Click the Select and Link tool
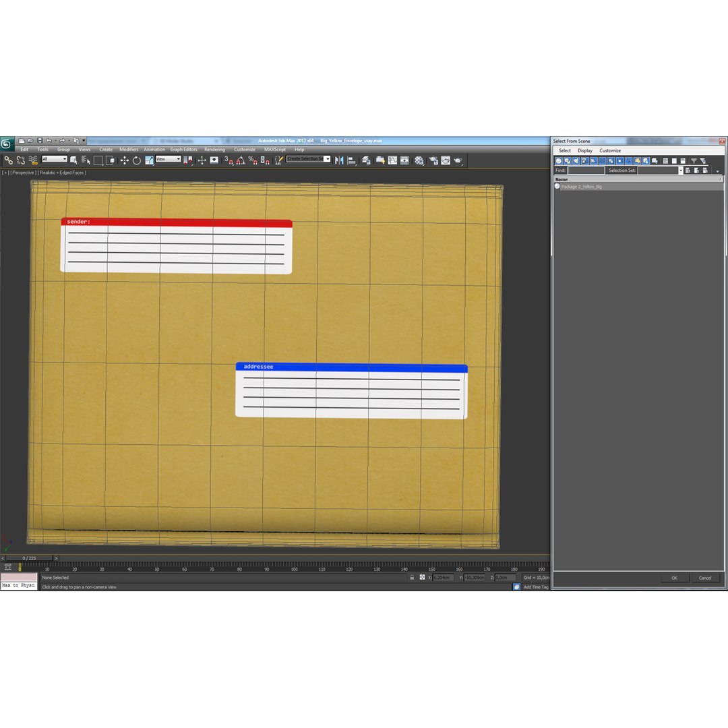Image resolution: width=728 pixels, height=728 pixels. 8,160
